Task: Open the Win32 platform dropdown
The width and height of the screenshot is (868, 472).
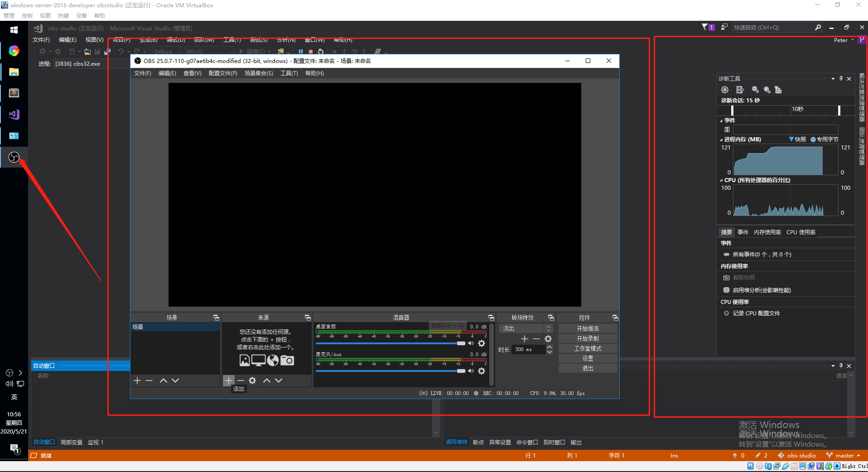Action: coord(209,51)
